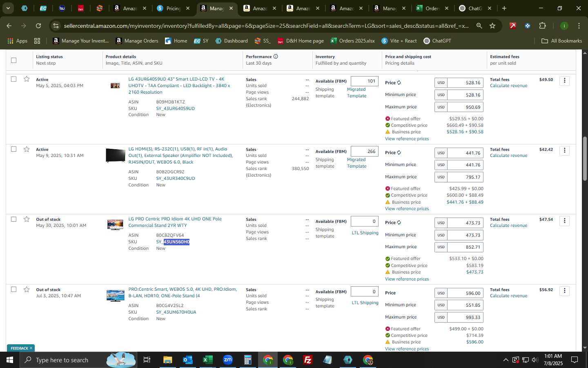Switch to the Orders Excel browser tab
This screenshot has width=588, height=368.
pos(433,8)
